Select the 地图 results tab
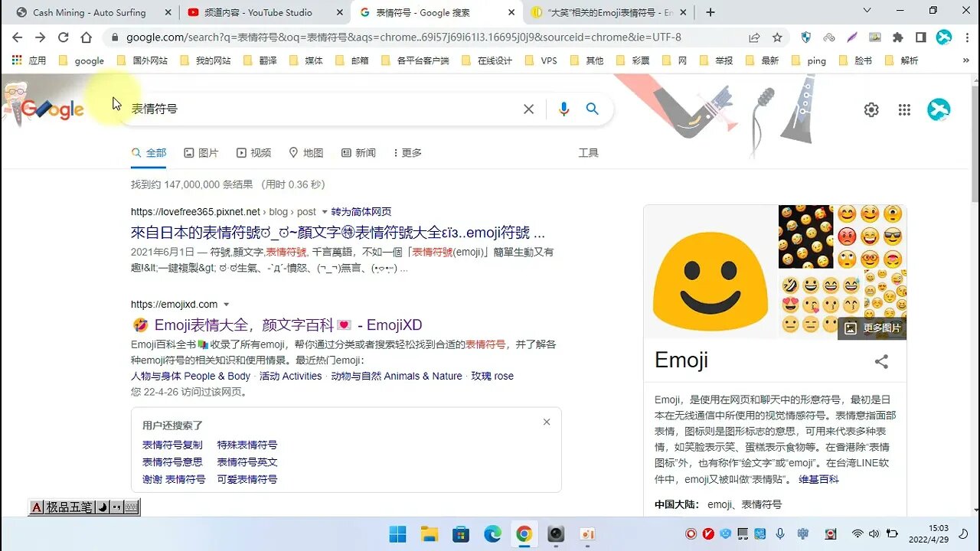The height and width of the screenshot is (551, 980). 305,153
